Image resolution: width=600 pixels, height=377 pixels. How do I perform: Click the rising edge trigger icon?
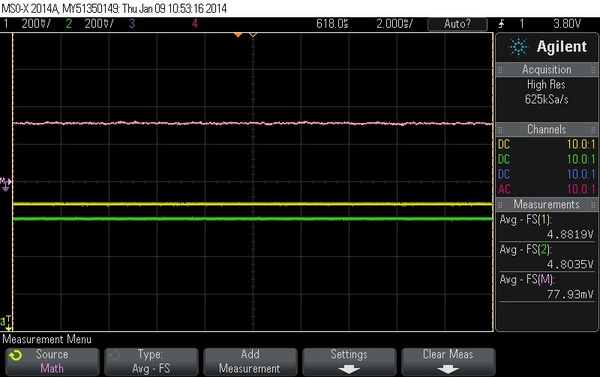(x=501, y=24)
